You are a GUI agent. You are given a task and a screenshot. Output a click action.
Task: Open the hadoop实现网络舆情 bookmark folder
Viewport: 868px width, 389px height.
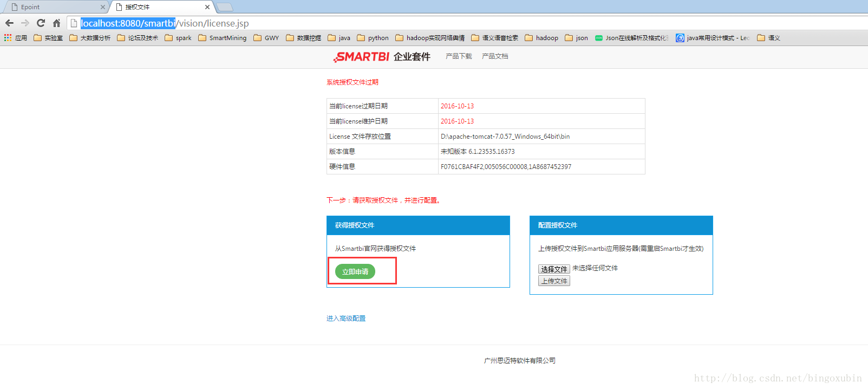tap(430, 38)
